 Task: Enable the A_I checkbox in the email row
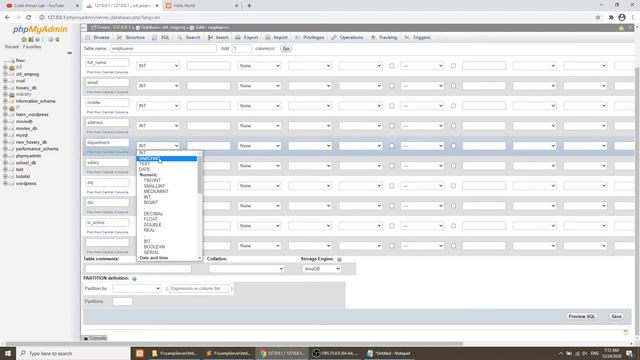pyautogui.click(x=453, y=86)
